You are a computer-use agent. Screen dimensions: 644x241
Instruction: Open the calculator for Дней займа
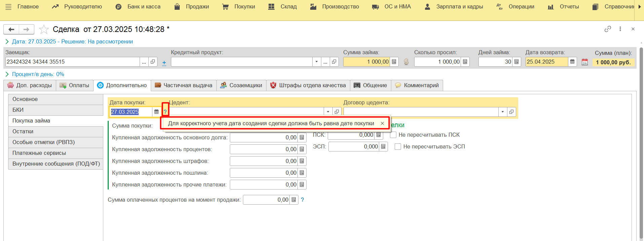(x=516, y=62)
